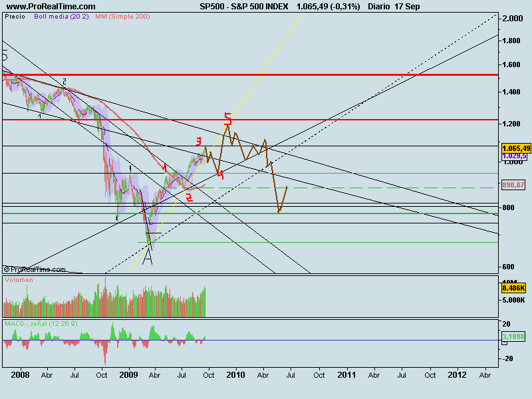Click the 1.065,49 (-0,31%) quote in header
The image size is (532, 399).
(328, 6)
